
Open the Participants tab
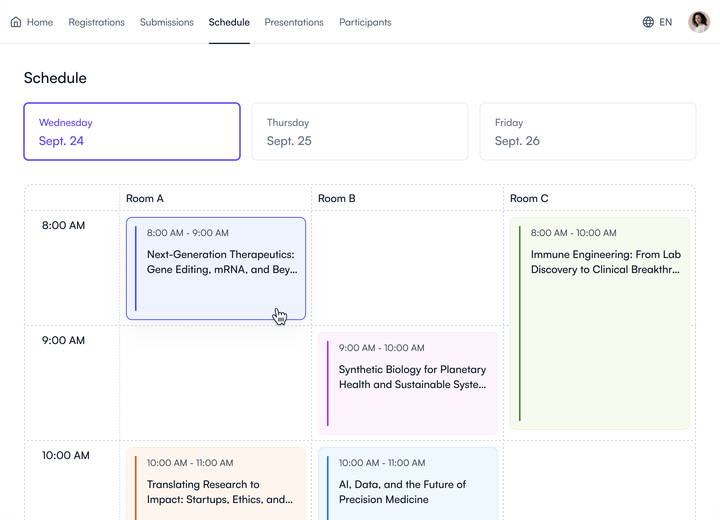[365, 22]
